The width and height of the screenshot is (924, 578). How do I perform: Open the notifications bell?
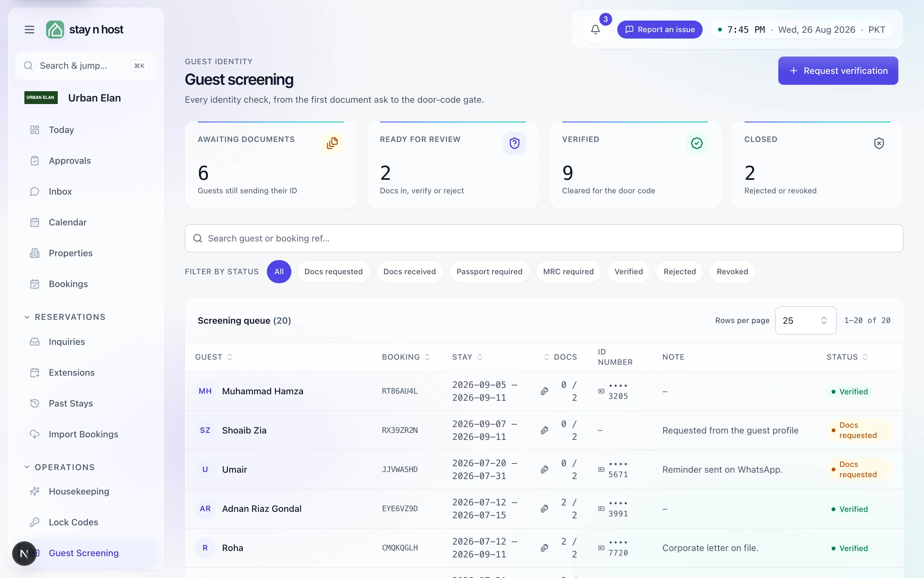pyautogui.click(x=595, y=30)
